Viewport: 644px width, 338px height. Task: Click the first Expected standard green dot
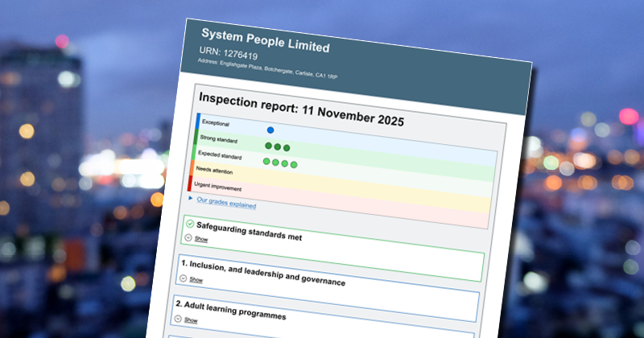[x=266, y=161]
